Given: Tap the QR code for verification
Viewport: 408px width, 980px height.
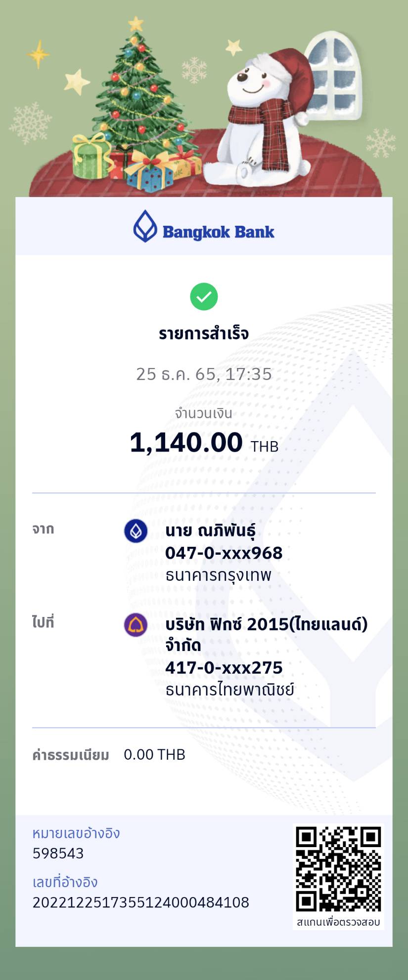Looking at the screenshot, I should tap(339, 869).
